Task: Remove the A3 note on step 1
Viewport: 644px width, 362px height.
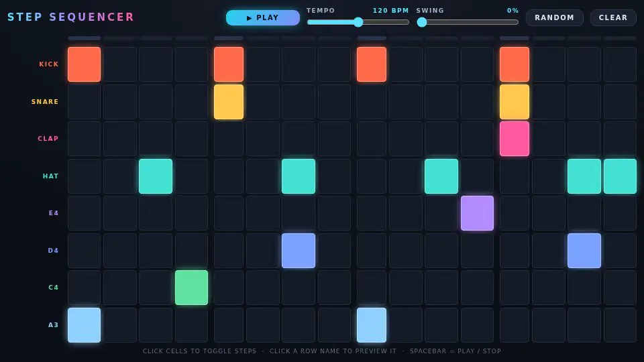Action: tap(85, 325)
